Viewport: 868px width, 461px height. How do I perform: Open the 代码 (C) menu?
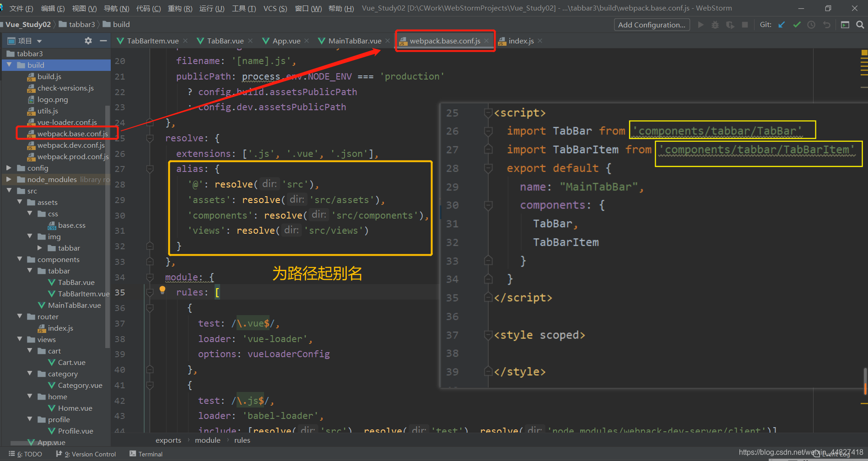148,8
